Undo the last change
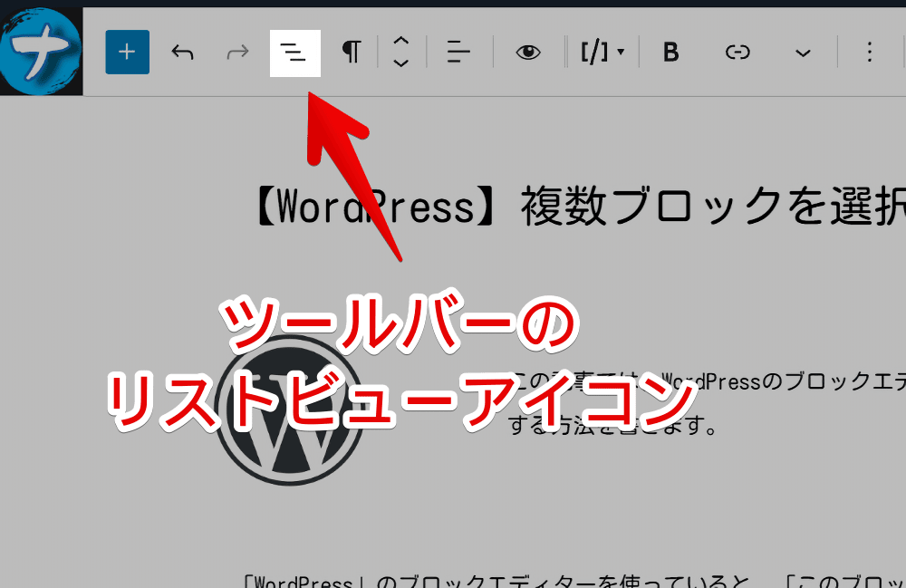 181,52
